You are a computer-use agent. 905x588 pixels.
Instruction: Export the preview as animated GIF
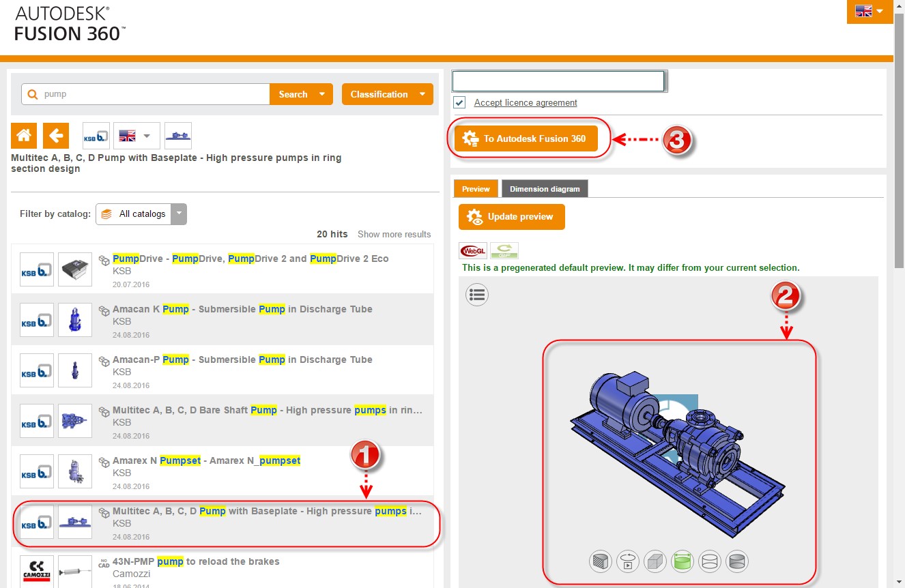click(x=504, y=250)
